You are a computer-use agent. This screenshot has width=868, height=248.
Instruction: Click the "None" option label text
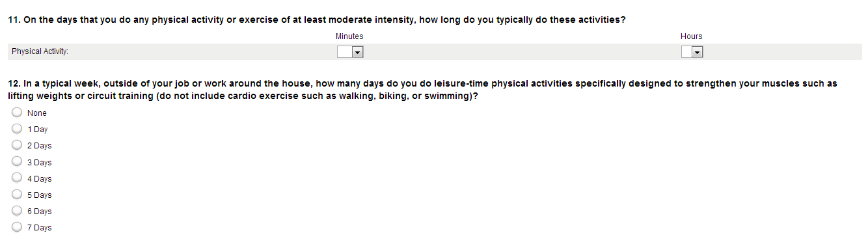37,113
